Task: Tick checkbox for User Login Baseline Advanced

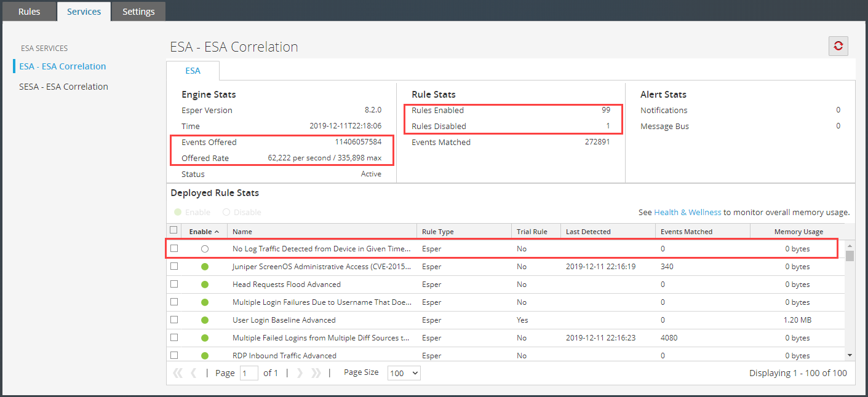Action: [x=174, y=320]
